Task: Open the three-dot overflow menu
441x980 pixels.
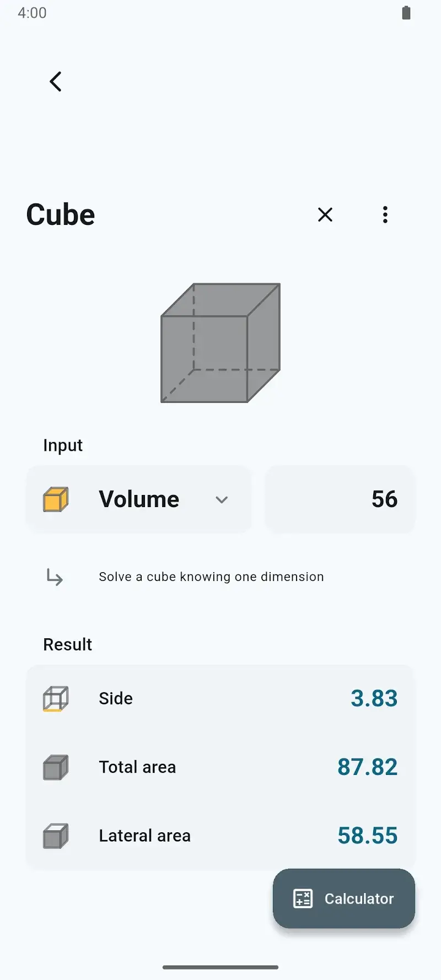Action: coord(385,215)
